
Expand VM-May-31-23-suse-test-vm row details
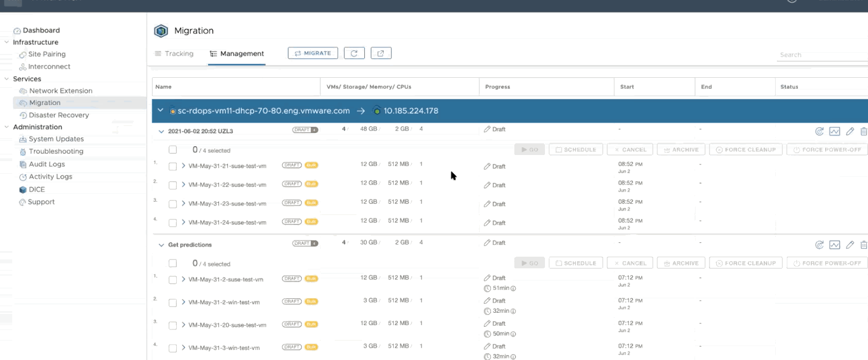pyautogui.click(x=183, y=203)
